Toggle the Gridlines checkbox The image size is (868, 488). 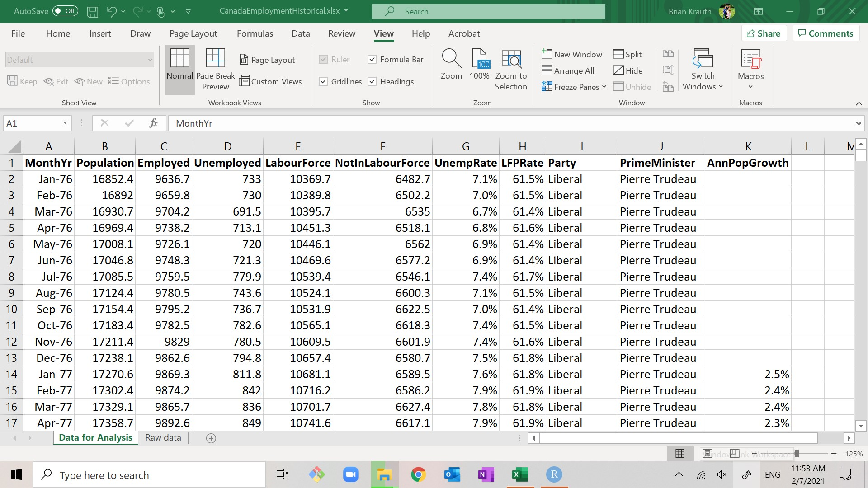coord(324,81)
